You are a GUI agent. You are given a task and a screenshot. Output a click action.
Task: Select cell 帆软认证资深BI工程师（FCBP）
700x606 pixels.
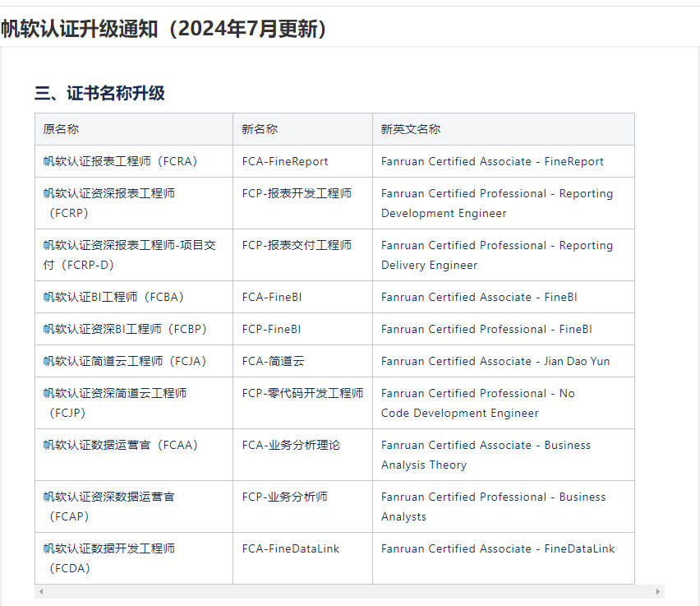pos(134,330)
